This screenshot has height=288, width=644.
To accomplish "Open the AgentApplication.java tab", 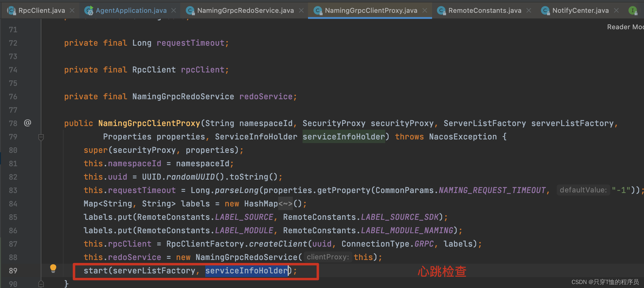I will coord(131,10).
